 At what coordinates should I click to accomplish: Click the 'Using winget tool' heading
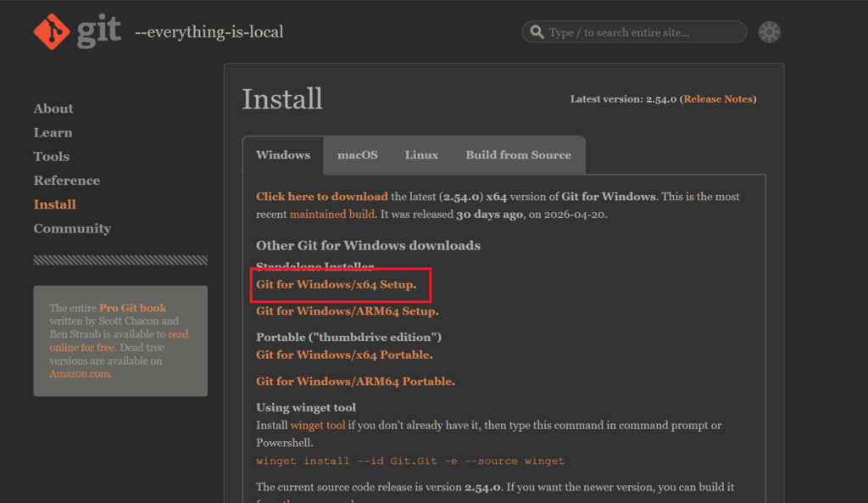306,408
